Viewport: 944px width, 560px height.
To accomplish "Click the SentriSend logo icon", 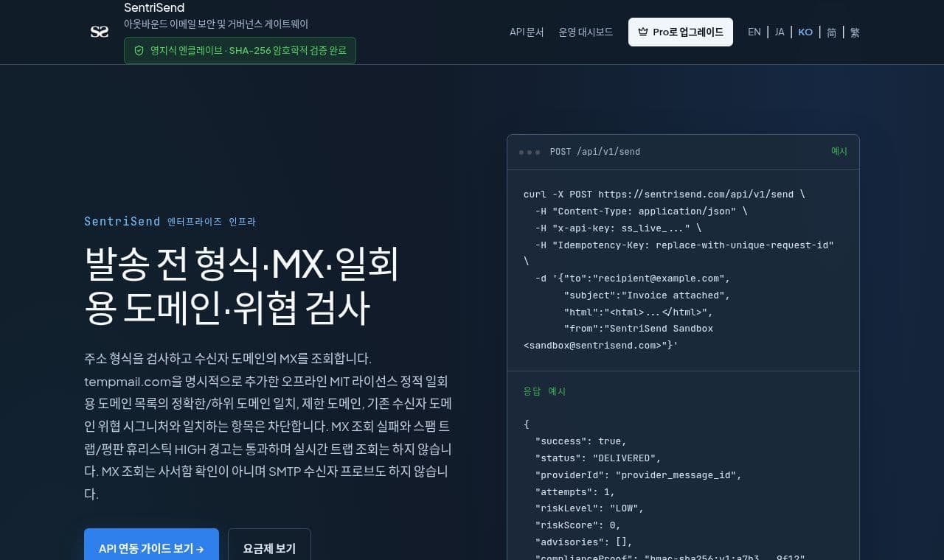I will coord(99,32).
